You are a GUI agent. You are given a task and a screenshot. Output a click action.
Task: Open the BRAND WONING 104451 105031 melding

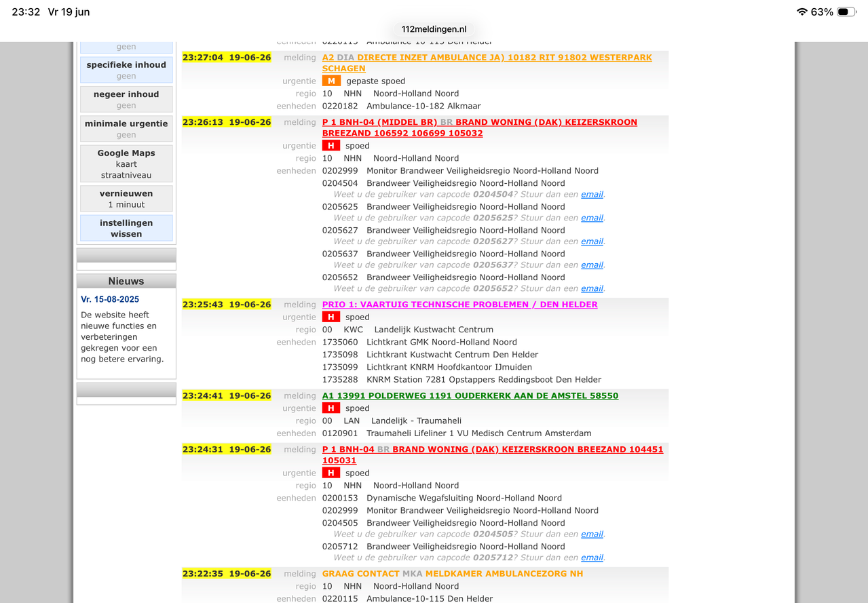493,454
